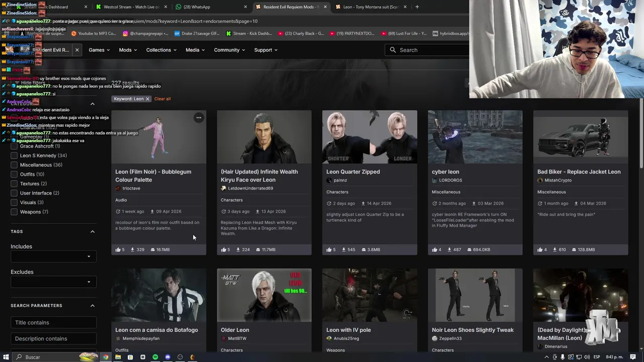Open the Leon Quarter Zipped mod title

[353, 172]
